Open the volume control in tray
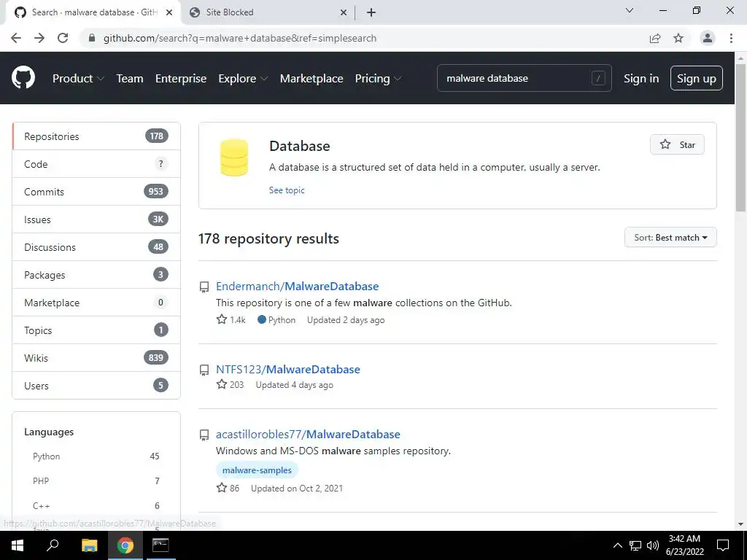747x560 pixels. pos(653,545)
